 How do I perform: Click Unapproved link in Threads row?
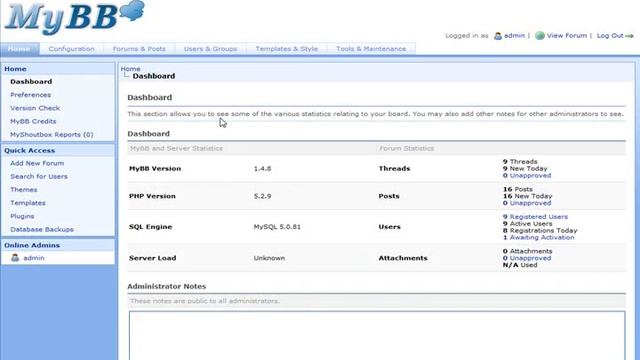pyautogui.click(x=530, y=176)
